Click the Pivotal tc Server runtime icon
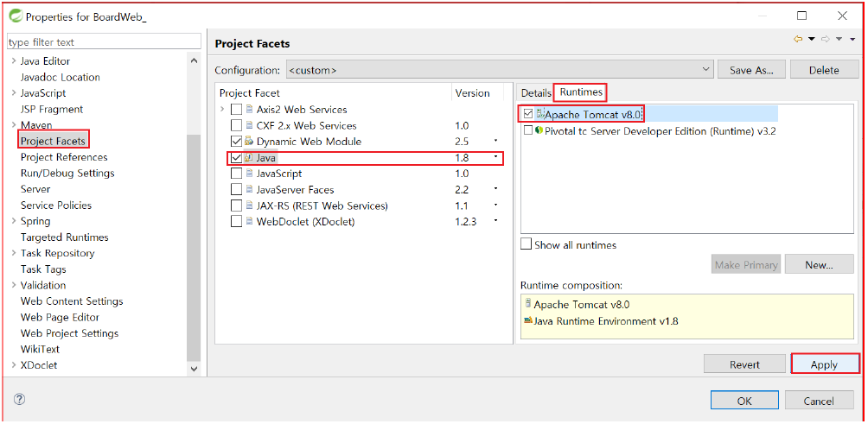Image resolution: width=868 pixels, height=424 pixels. (x=539, y=130)
